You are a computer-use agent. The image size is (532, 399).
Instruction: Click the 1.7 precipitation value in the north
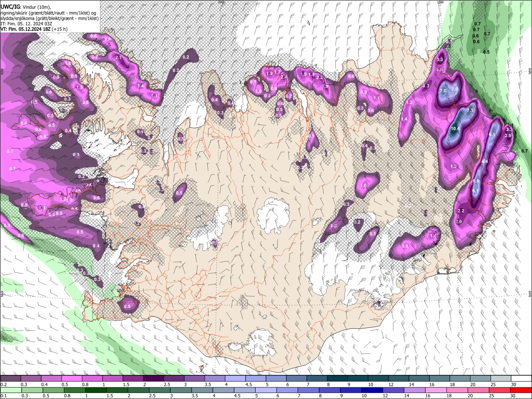[x=277, y=72]
